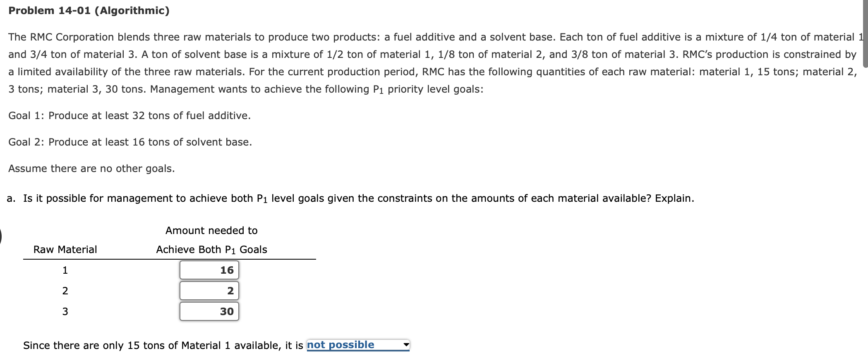Click the Material 1 amount input field
Image resolution: width=868 pixels, height=363 pixels.
pyautogui.click(x=209, y=269)
